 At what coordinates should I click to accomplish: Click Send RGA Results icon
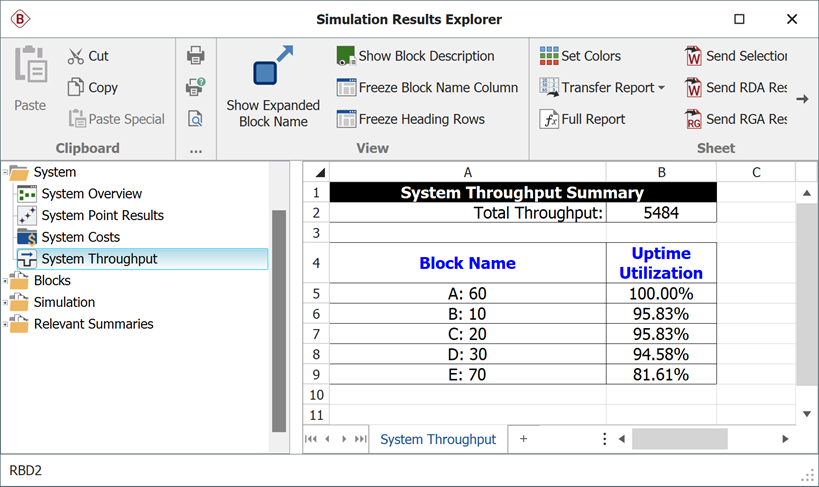pos(694,119)
